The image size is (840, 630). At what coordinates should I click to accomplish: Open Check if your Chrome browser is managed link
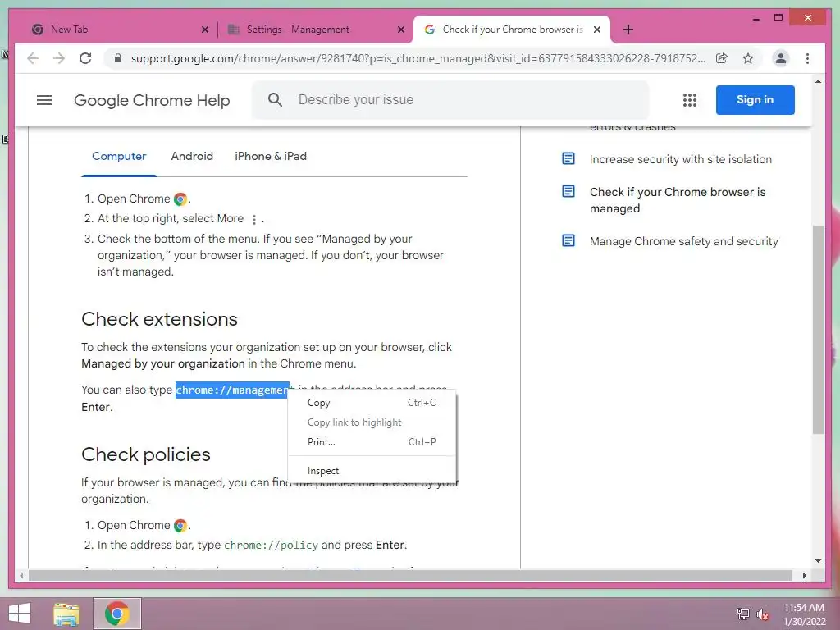click(x=677, y=200)
